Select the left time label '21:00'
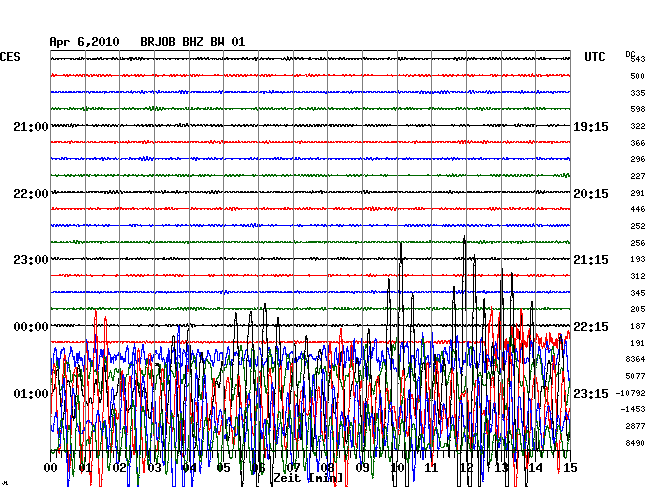 pos(31,126)
